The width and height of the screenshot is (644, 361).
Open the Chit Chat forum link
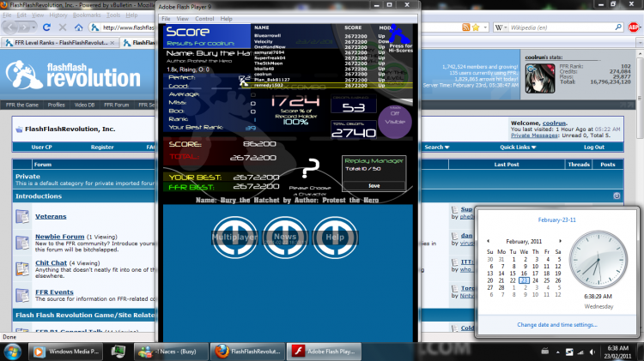(51, 262)
